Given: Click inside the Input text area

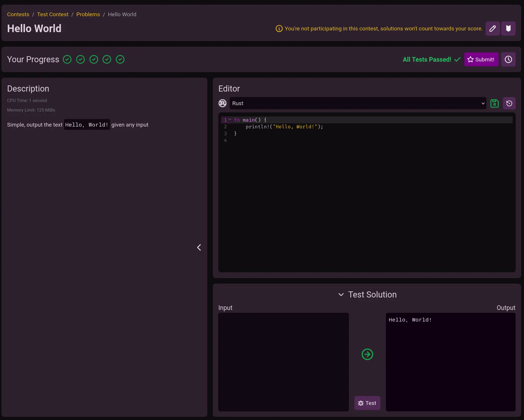Looking at the screenshot, I should tap(283, 362).
